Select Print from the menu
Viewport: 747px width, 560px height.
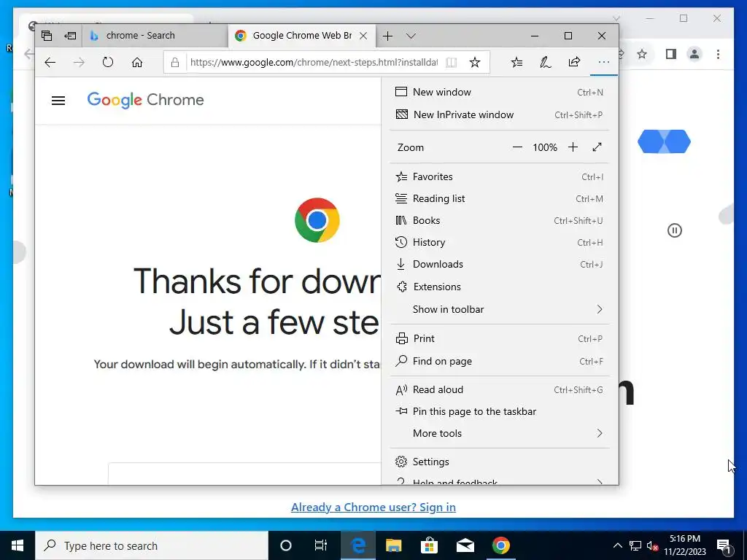tap(499, 338)
